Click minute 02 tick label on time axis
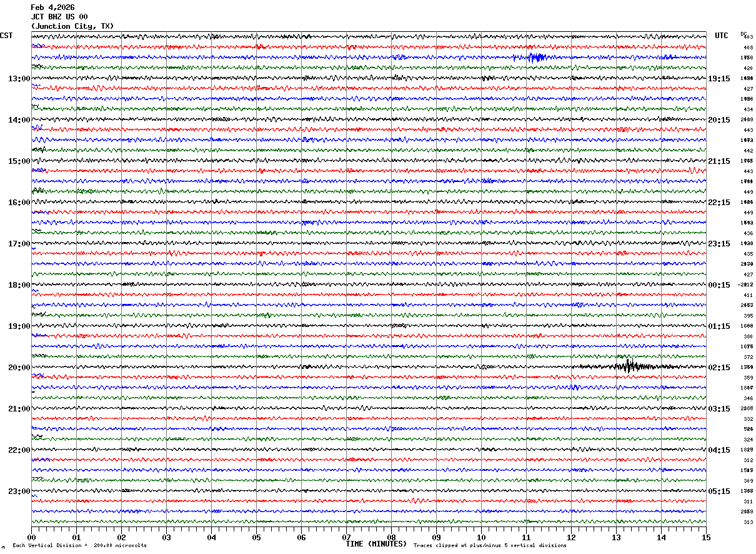This screenshot has height=554, width=756. tap(121, 537)
